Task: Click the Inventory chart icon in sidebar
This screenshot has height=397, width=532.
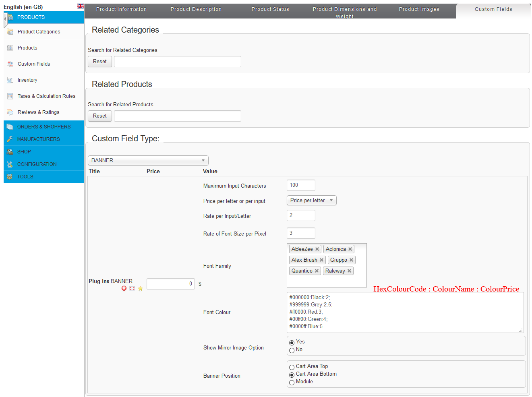Action: [x=10, y=80]
